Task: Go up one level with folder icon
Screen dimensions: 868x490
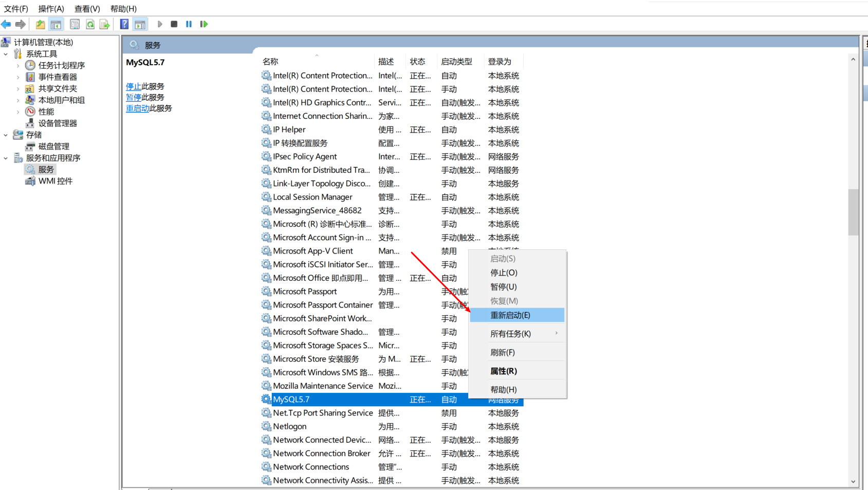Action: point(40,24)
